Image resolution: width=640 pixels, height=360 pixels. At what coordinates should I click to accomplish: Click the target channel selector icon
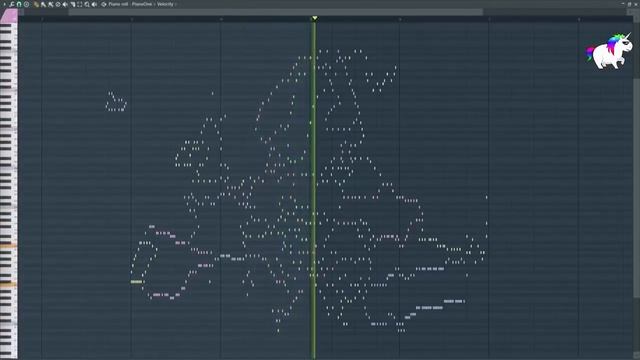[104, 4]
